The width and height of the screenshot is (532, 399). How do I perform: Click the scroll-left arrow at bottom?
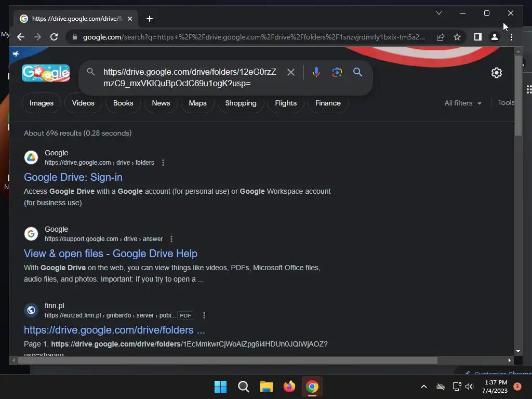[14, 361]
